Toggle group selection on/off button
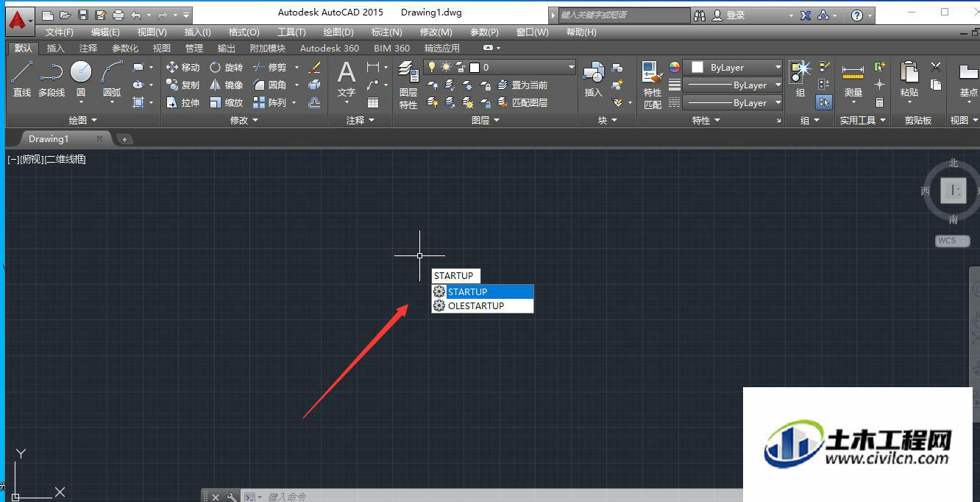 824,102
